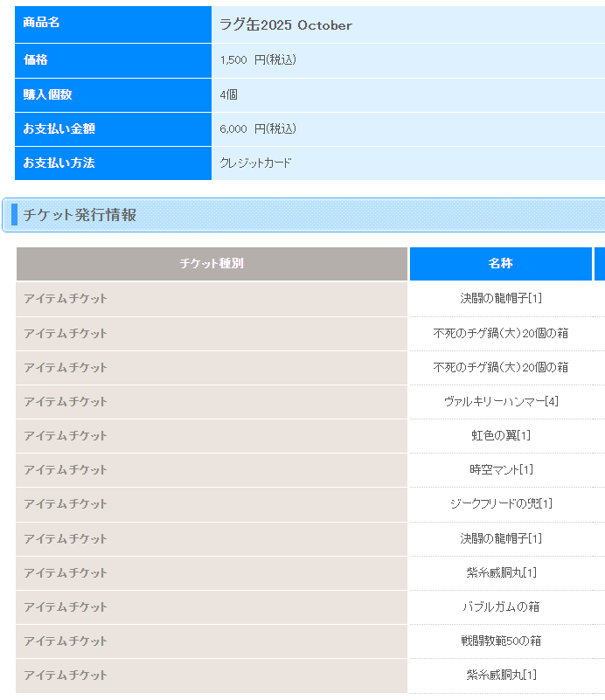Select the item 'ヴァルキリーハンマー[4]'

point(501,401)
